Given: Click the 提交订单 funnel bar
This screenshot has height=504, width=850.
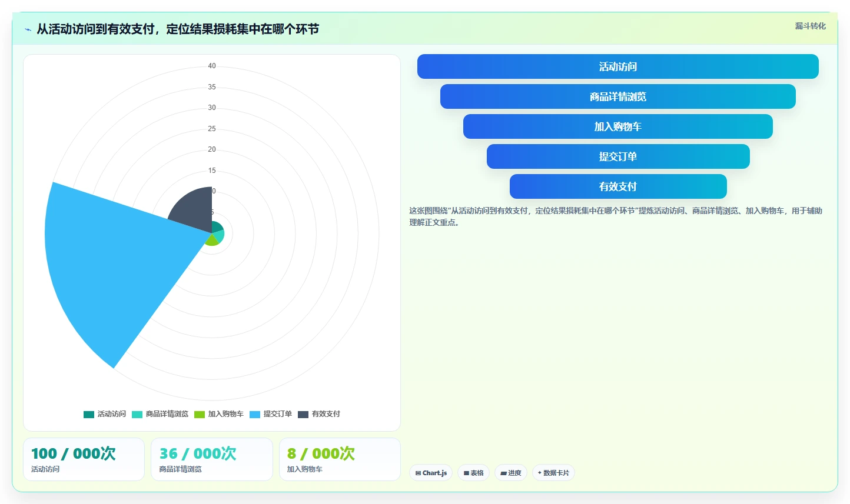Looking at the screenshot, I should pyautogui.click(x=617, y=156).
